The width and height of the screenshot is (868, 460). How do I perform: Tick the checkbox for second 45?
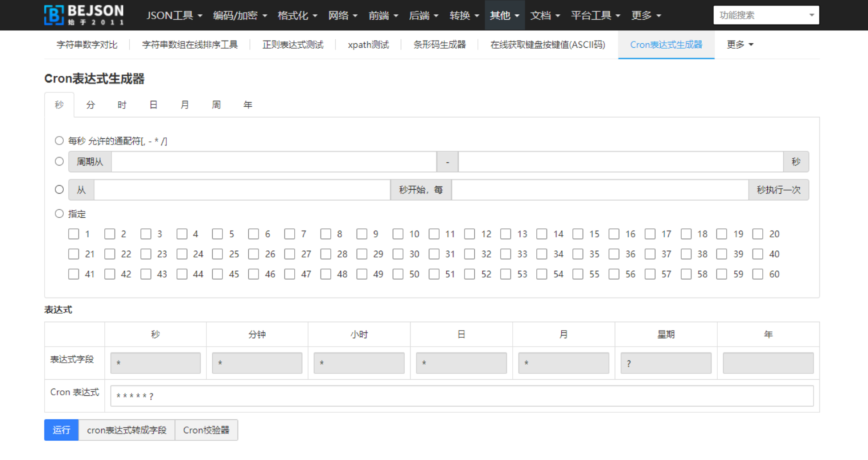click(218, 274)
